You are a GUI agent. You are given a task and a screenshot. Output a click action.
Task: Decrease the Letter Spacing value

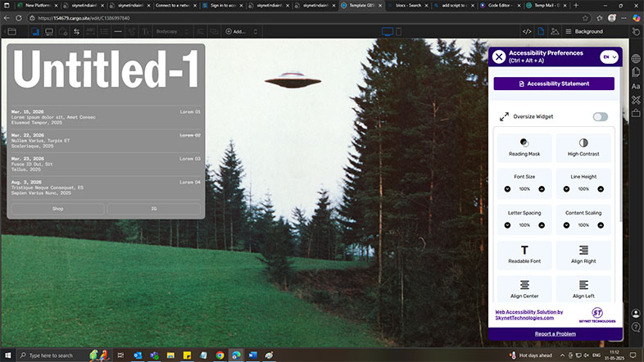(507, 225)
